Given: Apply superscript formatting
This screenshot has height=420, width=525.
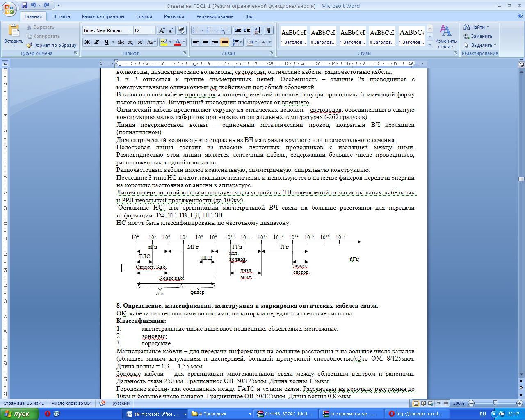Looking at the screenshot, I should point(140,42).
